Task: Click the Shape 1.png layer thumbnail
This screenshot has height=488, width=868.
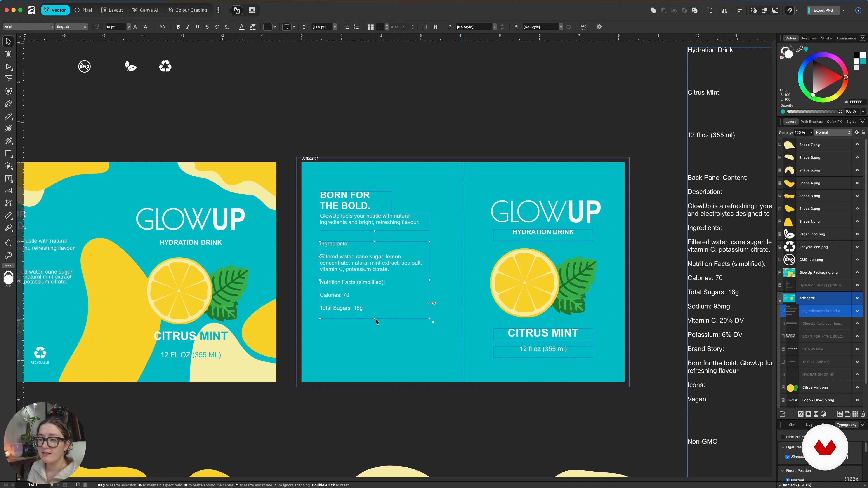Action: (789, 222)
